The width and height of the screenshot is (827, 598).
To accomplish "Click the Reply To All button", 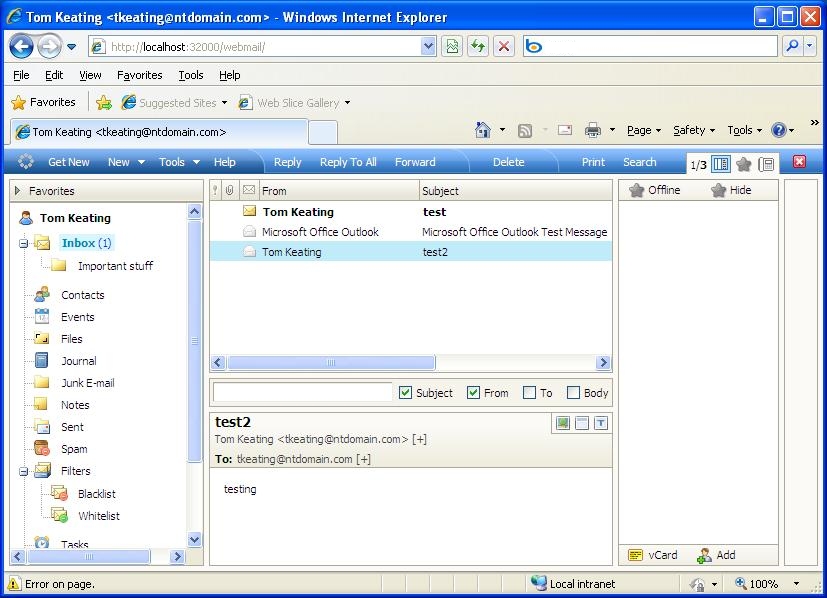I will pyautogui.click(x=348, y=162).
